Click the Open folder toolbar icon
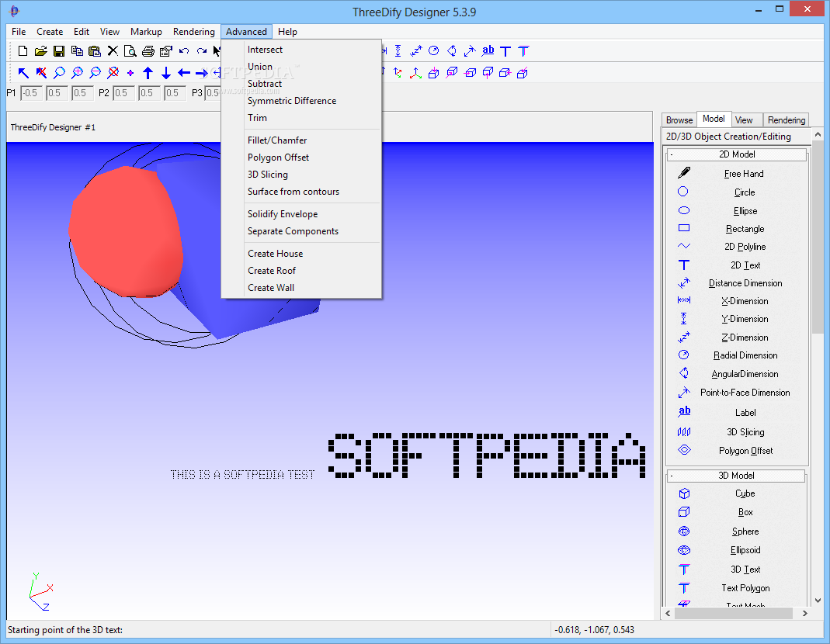830x644 pixels. 40,50
